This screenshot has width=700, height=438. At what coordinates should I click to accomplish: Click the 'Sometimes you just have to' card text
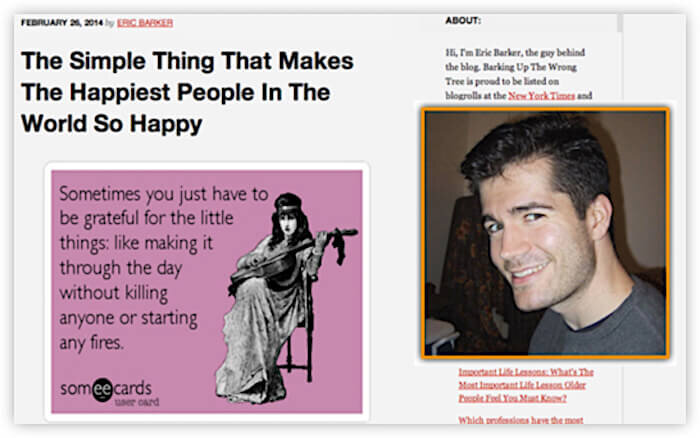tap(163, 194)
